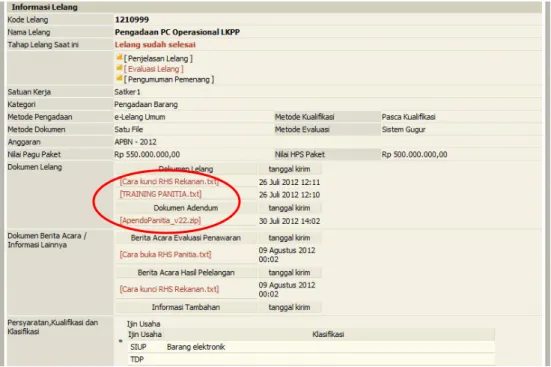The width and height of the screenshot is (551, 367).
Task: Click the folder icon beside Evaluasi Lelang
Action: coord(119,68)
